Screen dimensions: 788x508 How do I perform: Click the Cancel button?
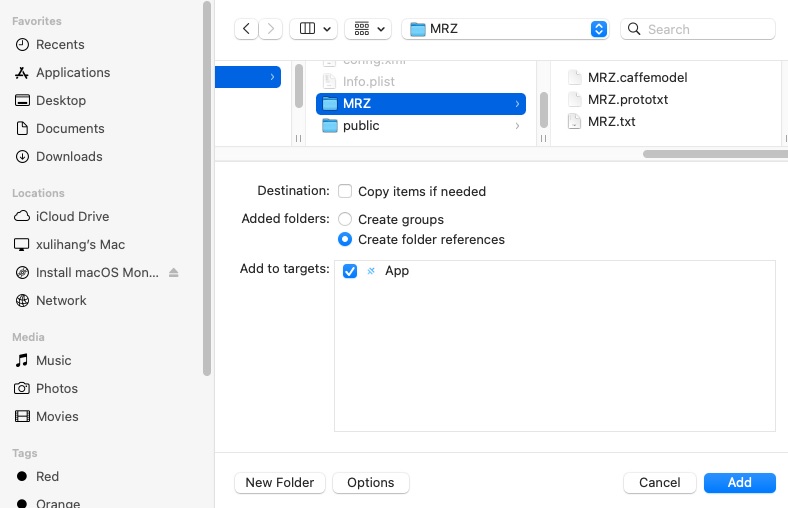659,482
